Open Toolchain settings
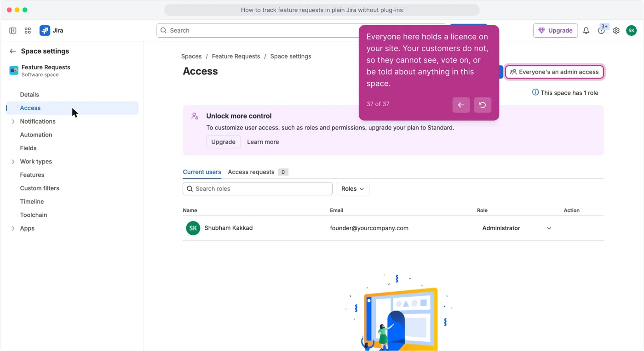Screen dimensions: 644x351 point(34,215)
